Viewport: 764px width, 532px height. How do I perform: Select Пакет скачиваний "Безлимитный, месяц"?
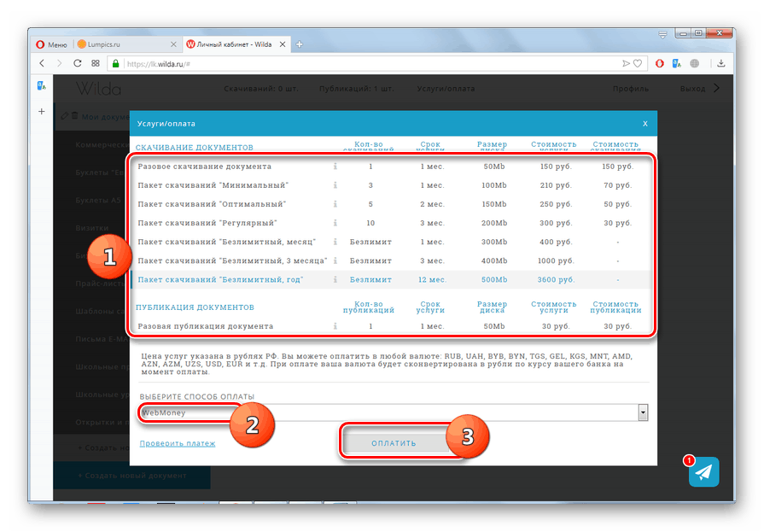[392, 242]
